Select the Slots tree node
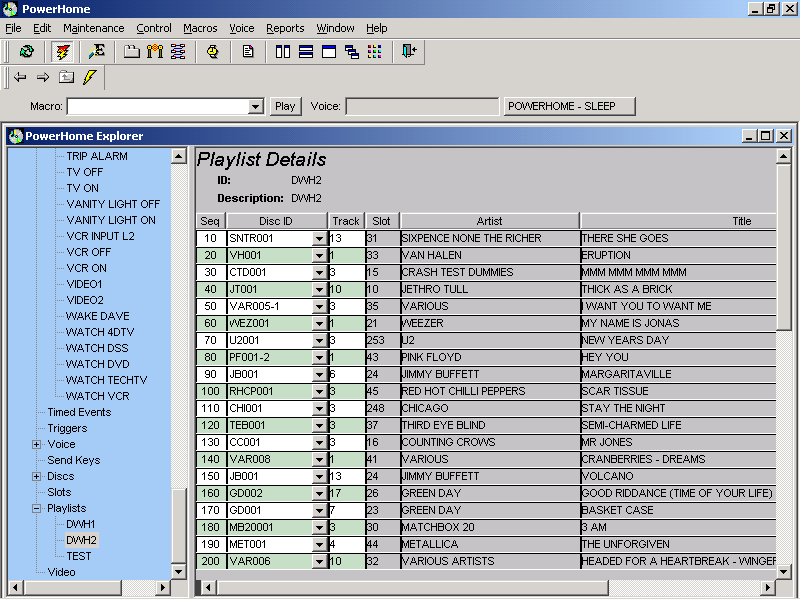The image size is (800, 600). tap(59, 492)
